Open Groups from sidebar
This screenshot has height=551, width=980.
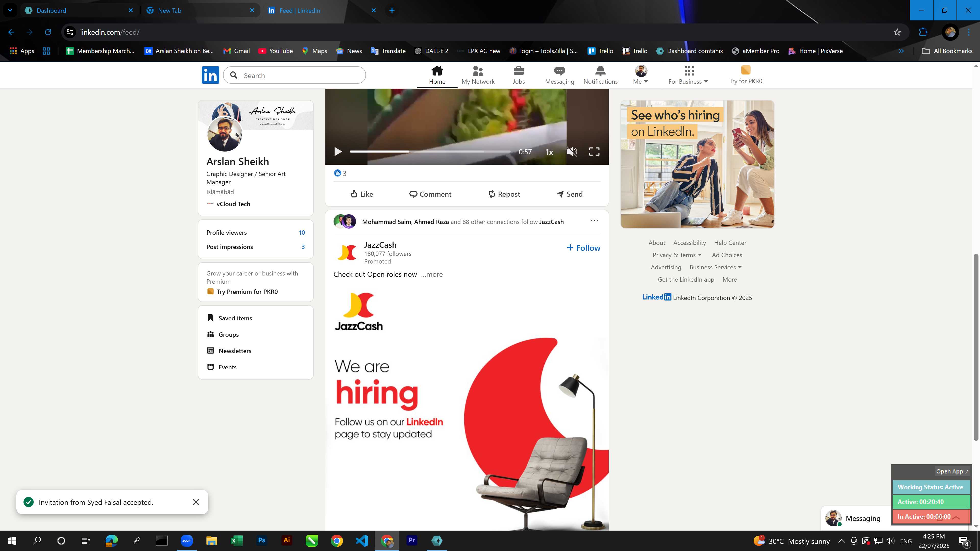(223, 335)
